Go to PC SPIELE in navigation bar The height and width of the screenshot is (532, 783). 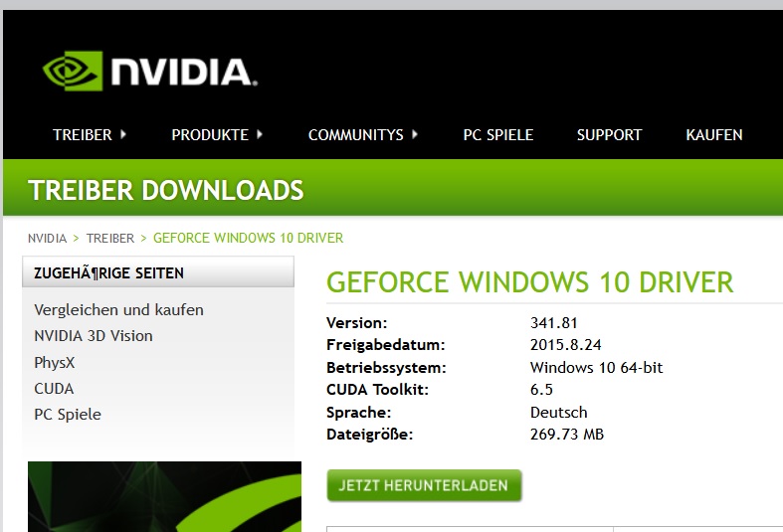pos(497,135)
